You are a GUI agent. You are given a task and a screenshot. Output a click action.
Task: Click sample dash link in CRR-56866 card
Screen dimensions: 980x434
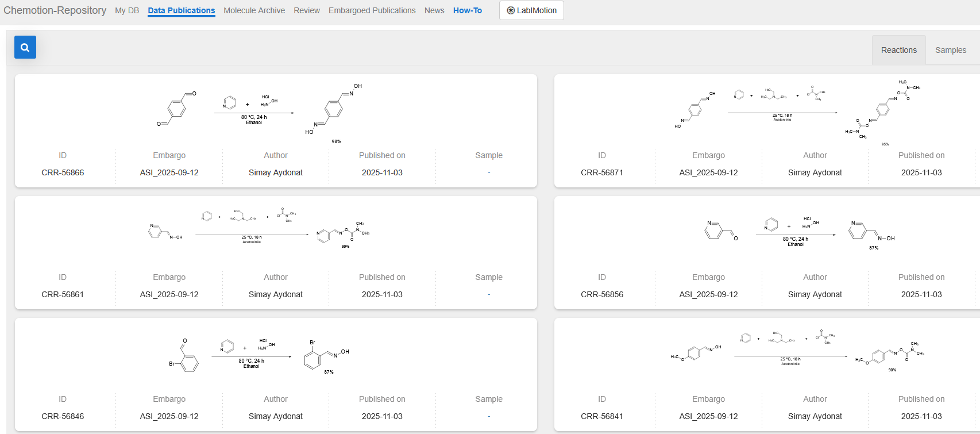point(489,172)
